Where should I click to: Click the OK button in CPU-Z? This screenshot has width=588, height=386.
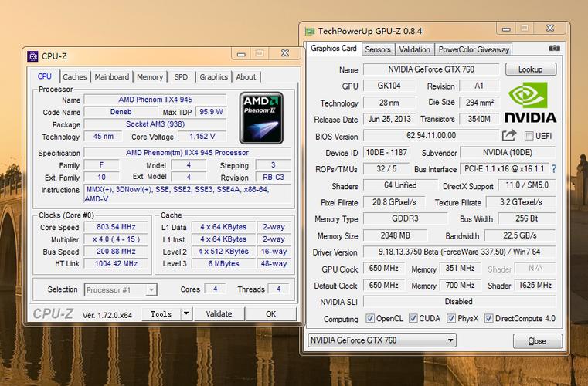(x=270, y=313)
